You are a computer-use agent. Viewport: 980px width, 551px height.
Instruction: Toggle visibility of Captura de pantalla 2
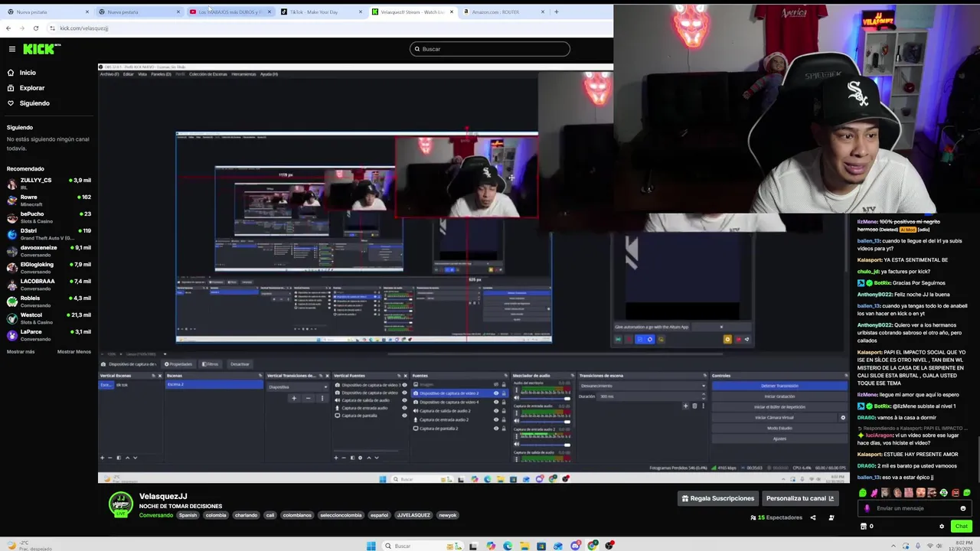tap(495, 429)
